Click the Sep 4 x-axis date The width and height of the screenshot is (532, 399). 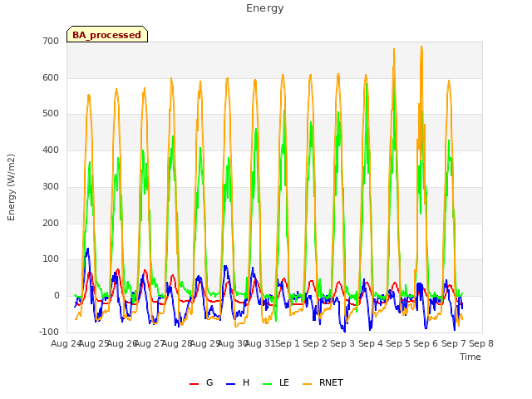coord(371,343)
